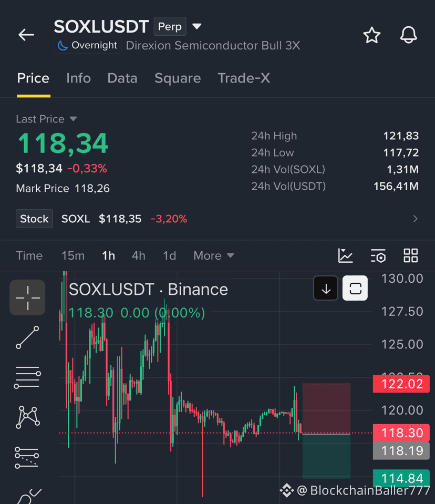Click the 24h High value 121,83
435x504 pixels.
point(401,136)
